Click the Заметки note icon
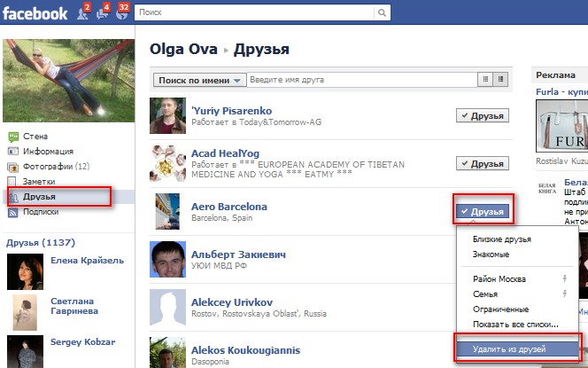 click(x=12, y=182)
